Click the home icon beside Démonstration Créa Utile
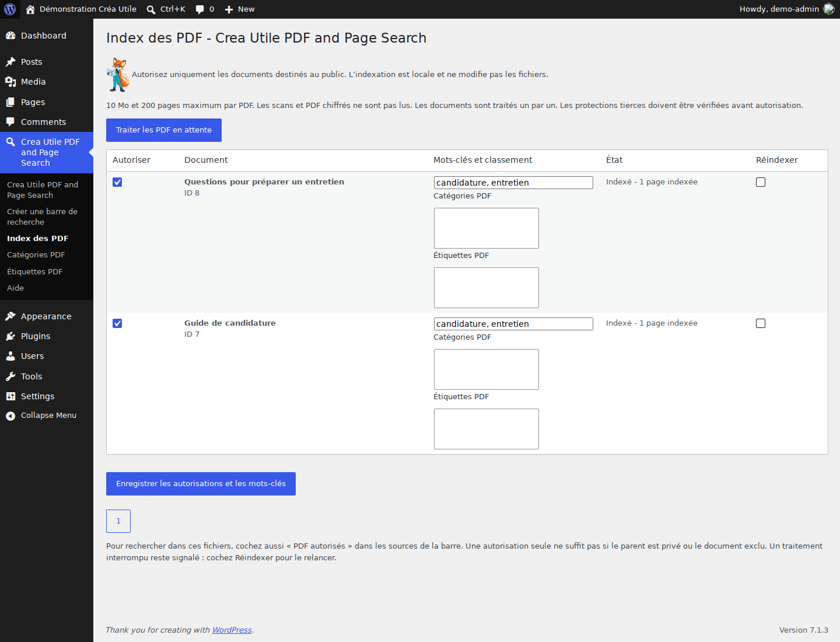 pyautogui.click(x=30, y=9)
